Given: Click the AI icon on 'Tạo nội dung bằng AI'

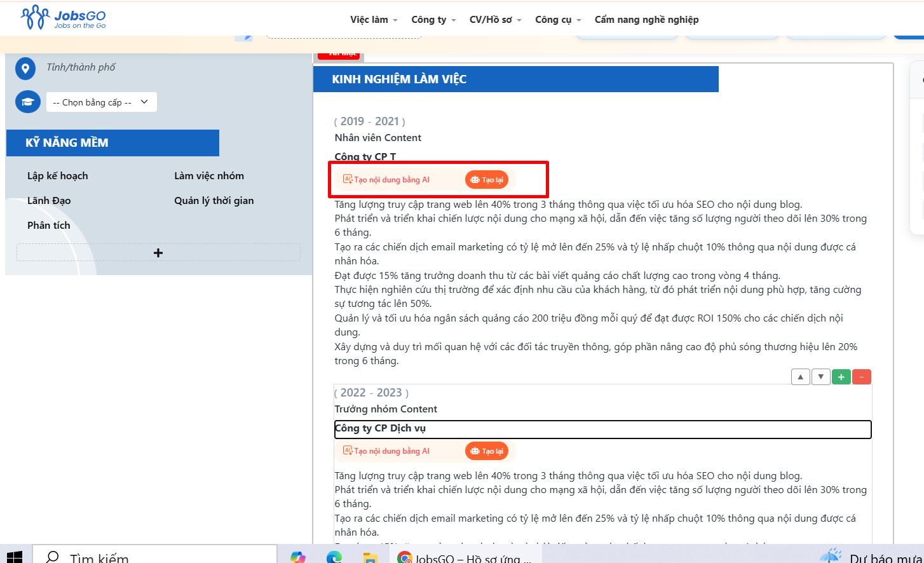Looking at the screenshot, I should (x=348, y=179).
